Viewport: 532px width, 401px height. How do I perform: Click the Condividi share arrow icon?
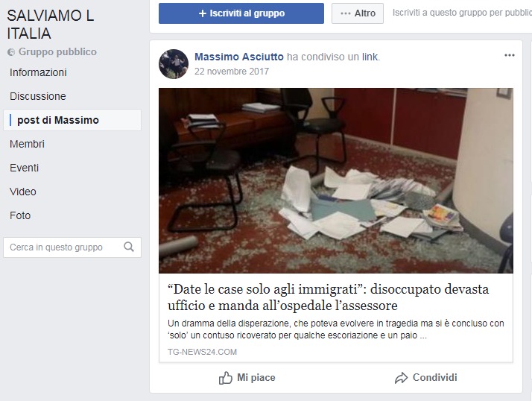click(401, 378)
